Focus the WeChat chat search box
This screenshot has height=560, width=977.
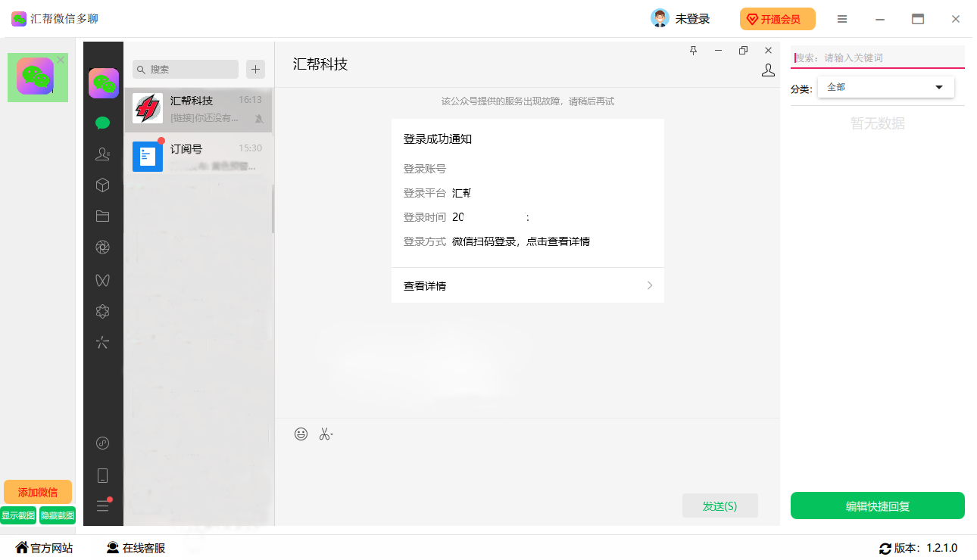[x=186, y=69]
